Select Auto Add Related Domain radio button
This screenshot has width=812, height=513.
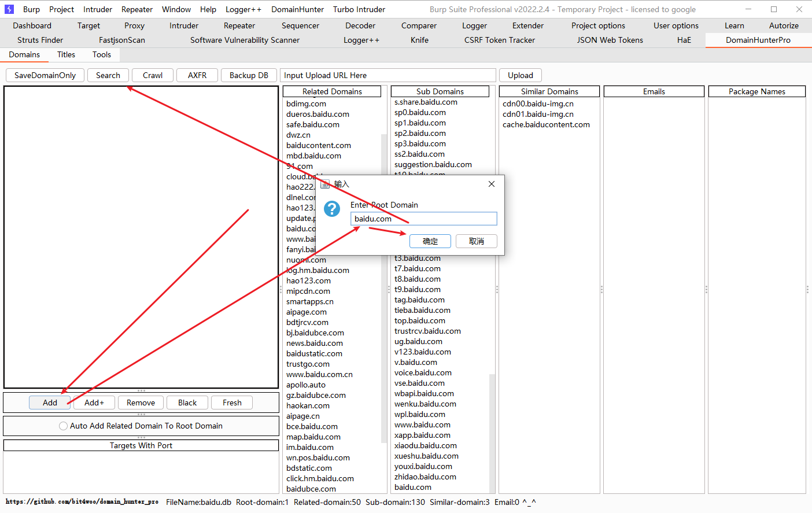(x=64, y=426)
